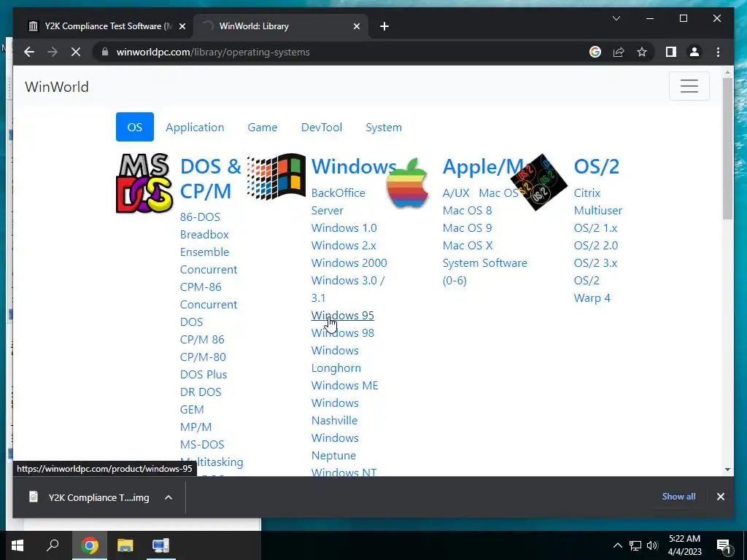Image resolution: width=747 pixels, height=560 pixels.
Task: Open the Breadbox Ensemble link
Action: (205, 243)
